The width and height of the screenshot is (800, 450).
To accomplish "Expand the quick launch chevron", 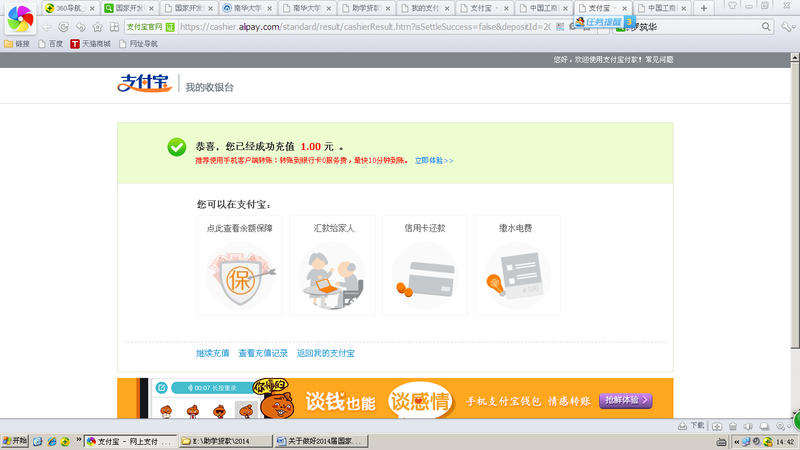I will [x=79, y=440].
